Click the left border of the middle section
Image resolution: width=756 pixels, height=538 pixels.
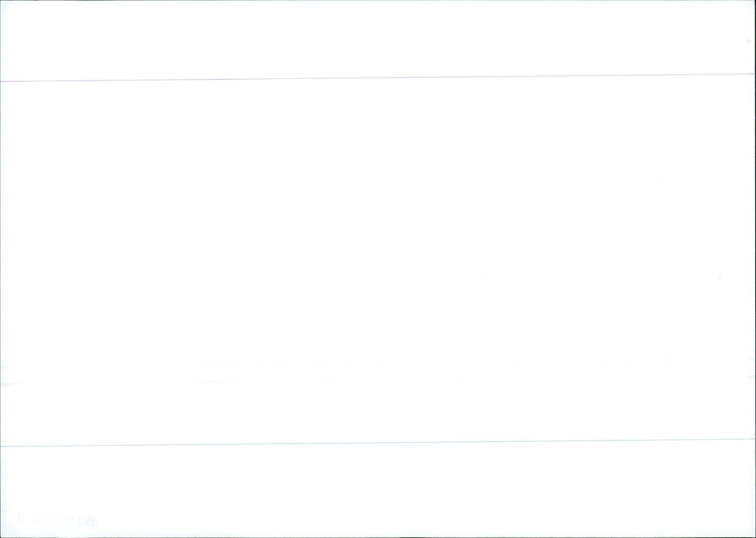1,258
